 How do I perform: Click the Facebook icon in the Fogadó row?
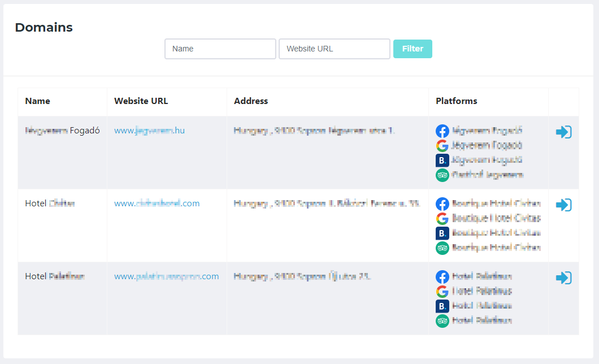tap(442, 131)
